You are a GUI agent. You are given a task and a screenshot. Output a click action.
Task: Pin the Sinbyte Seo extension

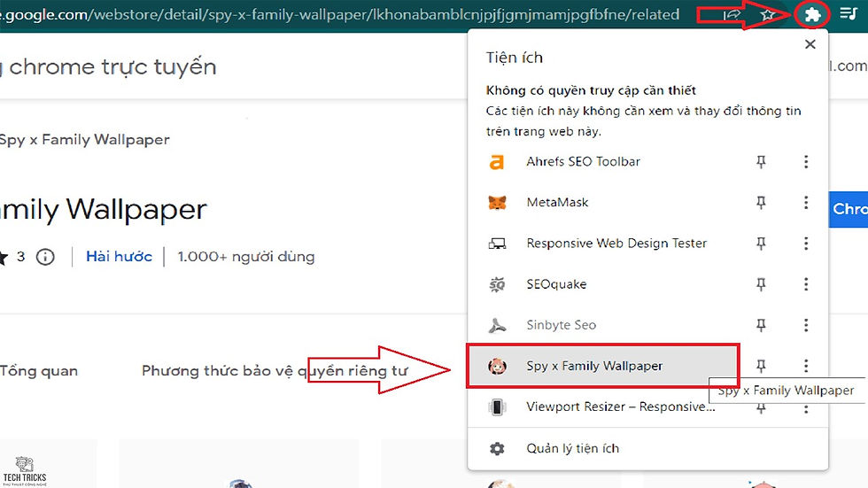(x=761, y=325)
